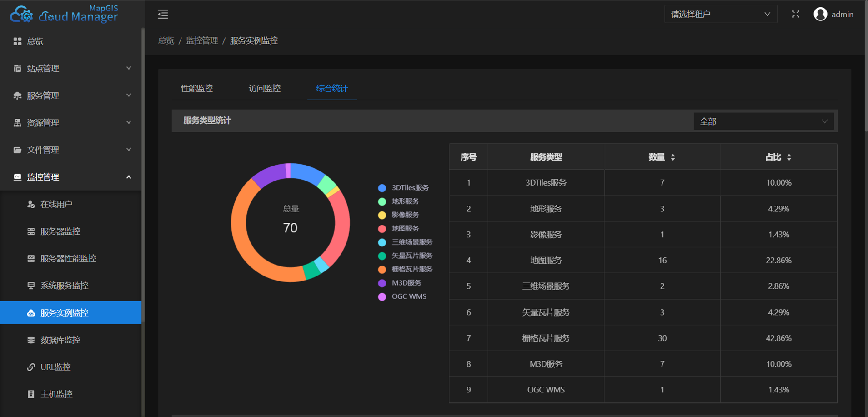868x417 pixels.
Task: Toggle 栅格瓦片服务 legend entry visibility
Action: point(405,269)
